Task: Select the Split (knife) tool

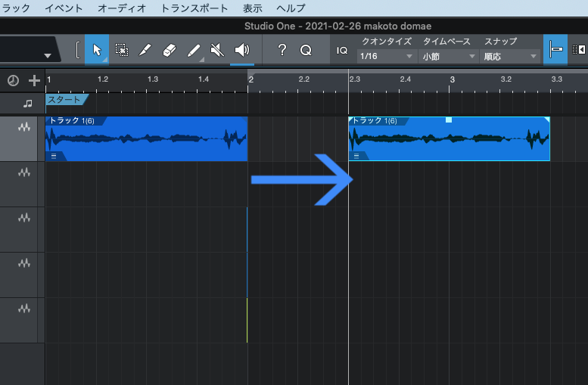Action: coord(145,50)
